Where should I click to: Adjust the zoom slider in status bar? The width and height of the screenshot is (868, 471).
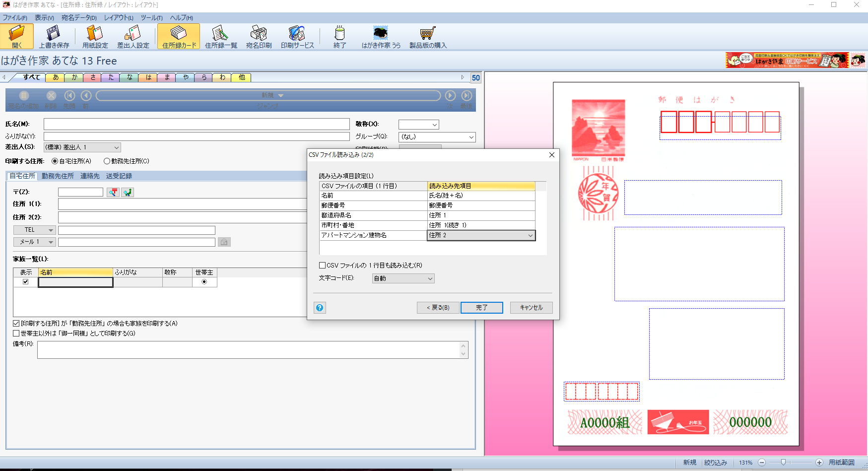point(783,463)
